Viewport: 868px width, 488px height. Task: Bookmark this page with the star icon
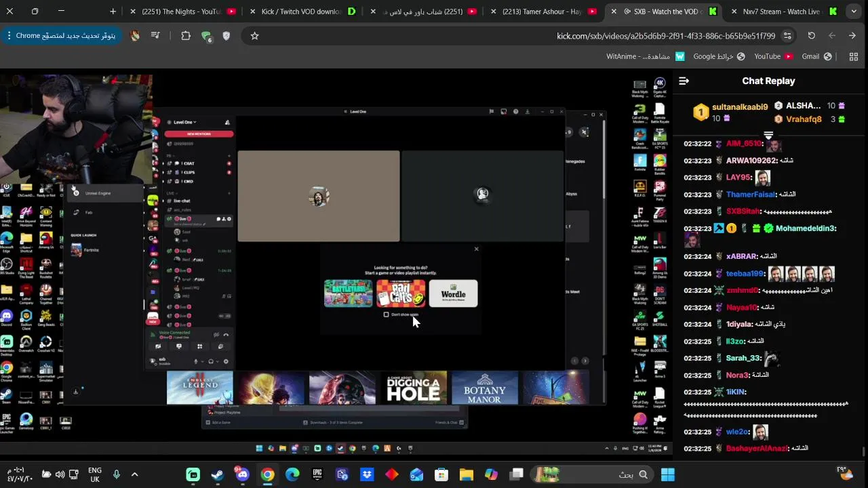click(255, 36)
